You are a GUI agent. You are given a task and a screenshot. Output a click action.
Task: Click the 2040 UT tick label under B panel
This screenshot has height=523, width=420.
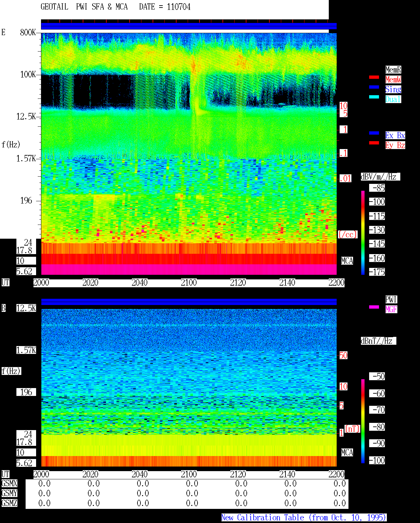pos(139,474)
